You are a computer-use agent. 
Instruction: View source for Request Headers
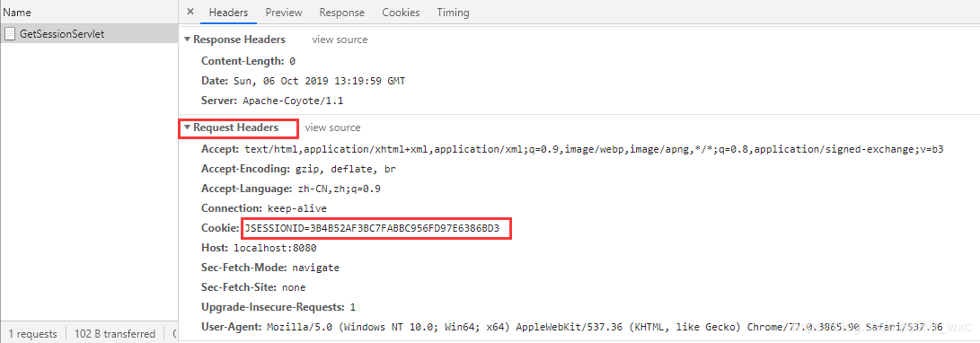point(332,128)
